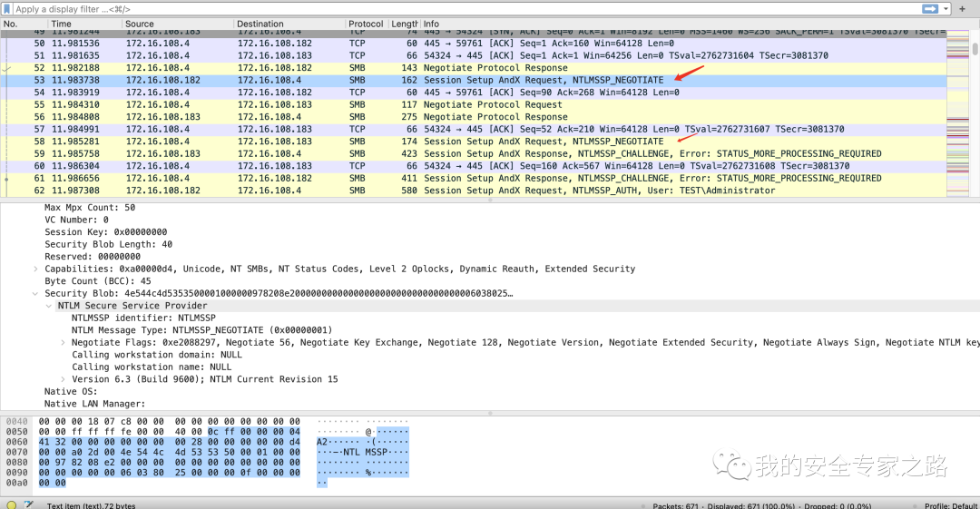
Task: Click hex offset row 0080
Action: (x=17, y=463)
